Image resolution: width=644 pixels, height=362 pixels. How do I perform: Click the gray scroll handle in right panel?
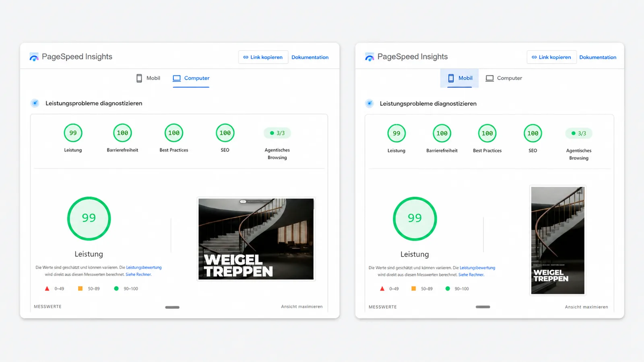483,307
